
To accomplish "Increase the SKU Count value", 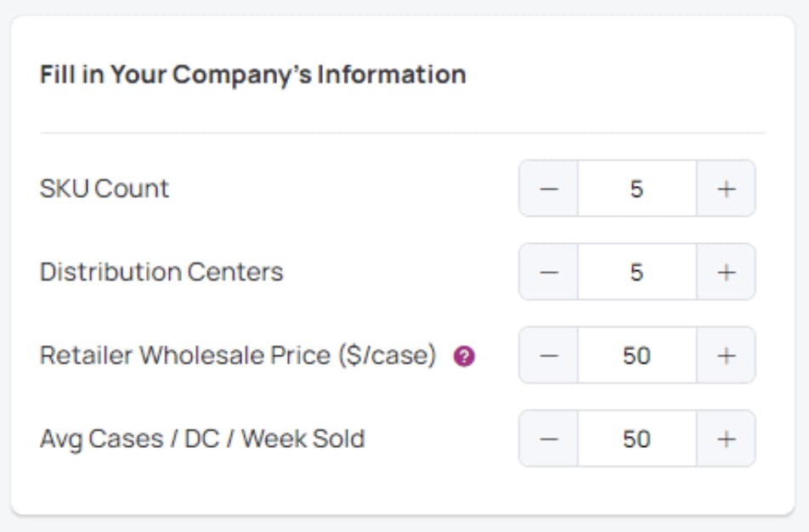I will 726,189.
